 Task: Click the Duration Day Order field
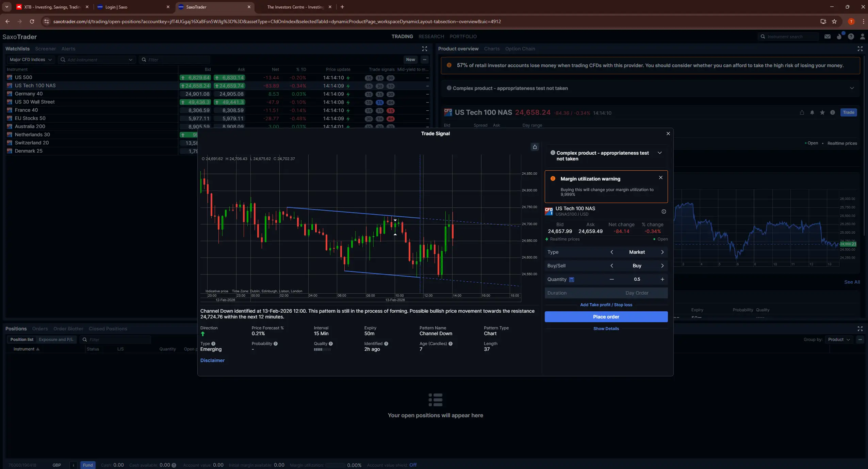click(x=636, y=293)
